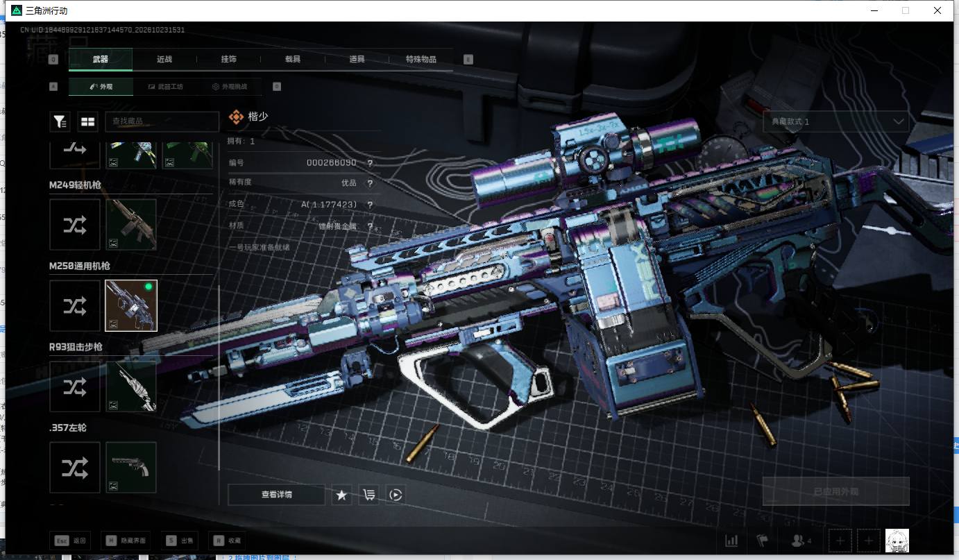Click the 查看详情 button
The image size is (959, 560).
276,495
